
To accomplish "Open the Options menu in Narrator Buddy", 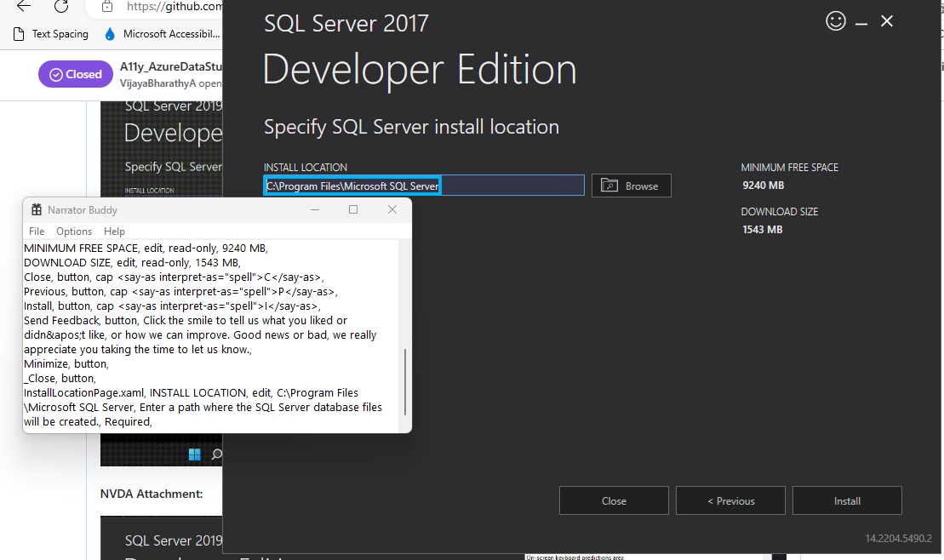I will [74, 231].
